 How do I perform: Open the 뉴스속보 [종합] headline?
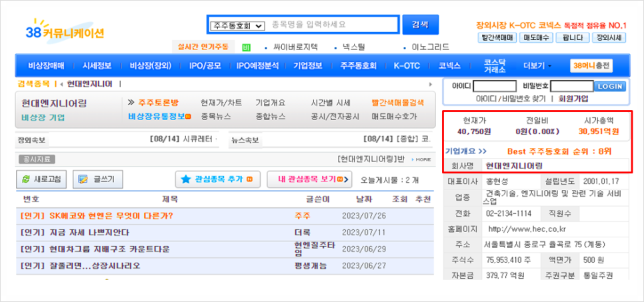click(397, 139)
